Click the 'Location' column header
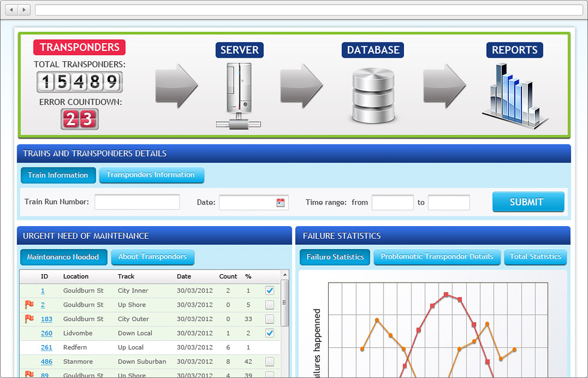The image size is (588, 378). [76, 277]
